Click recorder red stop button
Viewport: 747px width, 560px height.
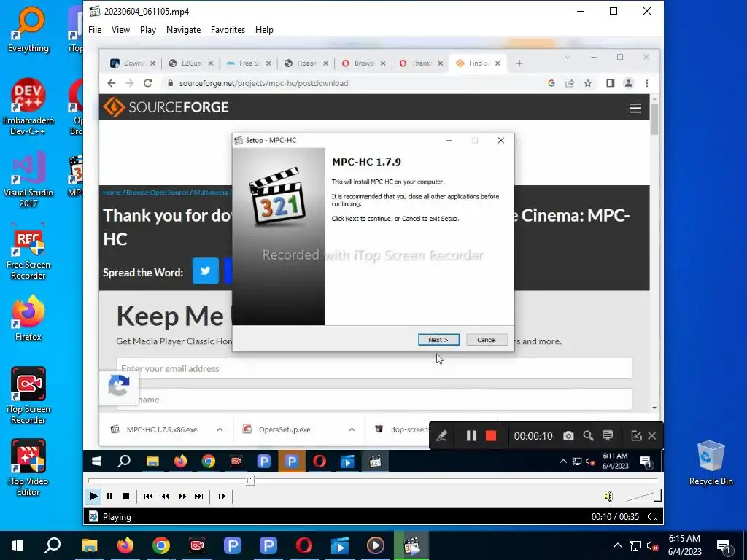click(x=491, y=436)
